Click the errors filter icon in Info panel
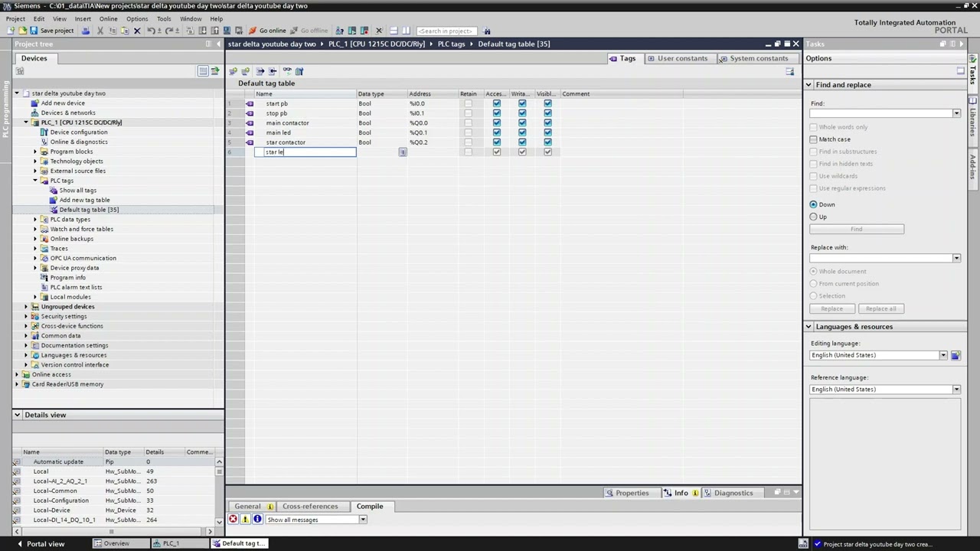Viewport: 980px width, 551px height. [x=233, y=520]
